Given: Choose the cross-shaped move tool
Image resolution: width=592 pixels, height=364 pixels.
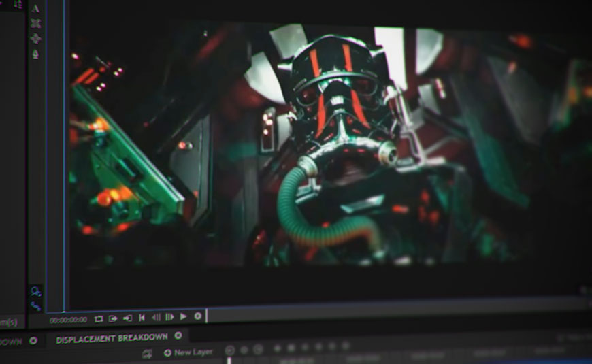Looking at the screenshot, I should (36, 38).
